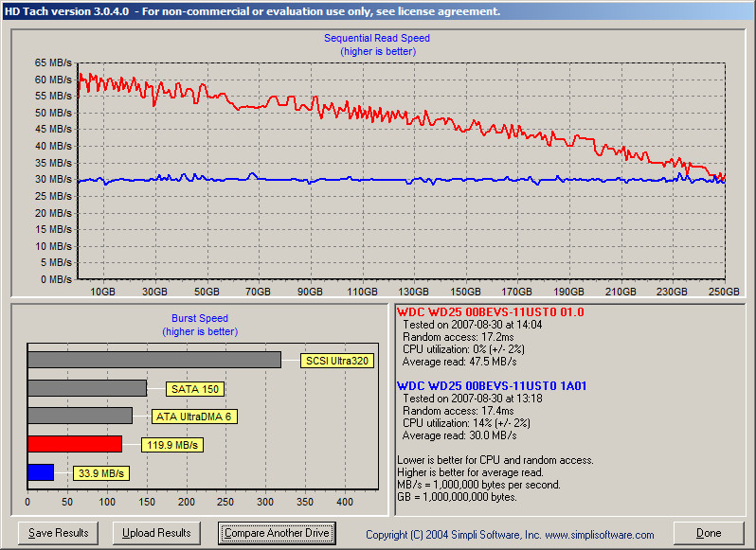This screenshot has width=756, height=550.
Task: Click the red 119.9 MB/s burst bar
Action: click(75, 444)
